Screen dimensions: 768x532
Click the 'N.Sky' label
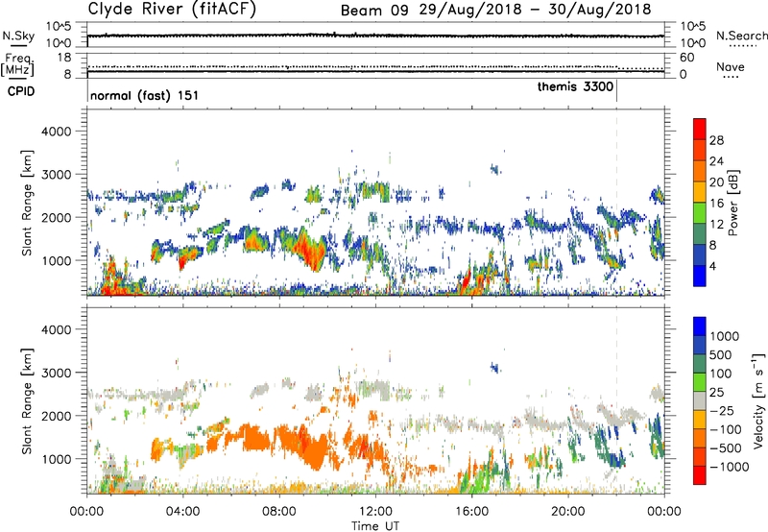pos(18,36)
